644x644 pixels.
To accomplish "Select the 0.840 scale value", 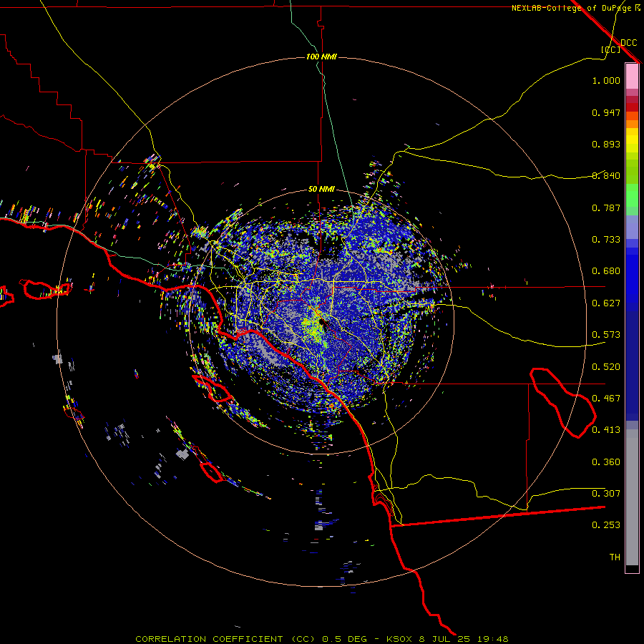I will 606,176.
